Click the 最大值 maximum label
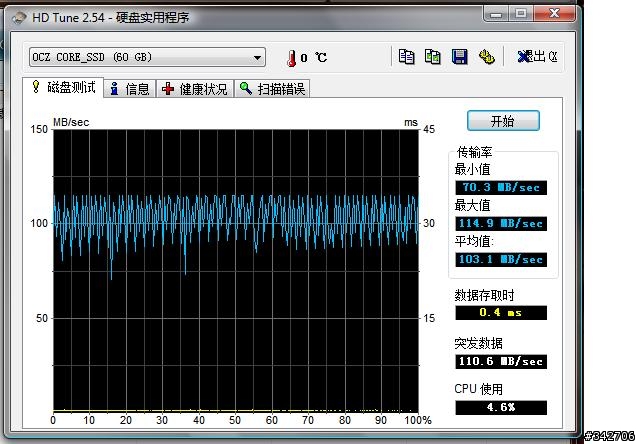Screen dimensions: 640x444 472,205
